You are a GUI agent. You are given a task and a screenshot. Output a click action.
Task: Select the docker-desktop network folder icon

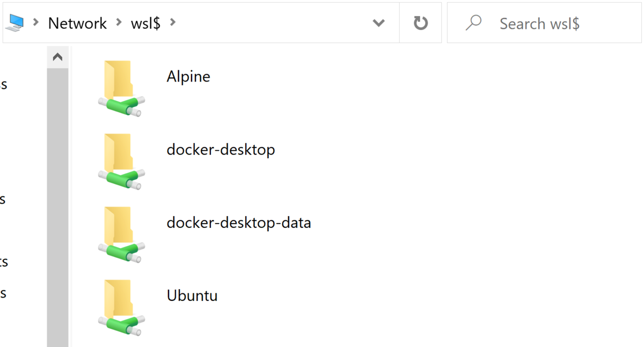(x=122, y=161)
